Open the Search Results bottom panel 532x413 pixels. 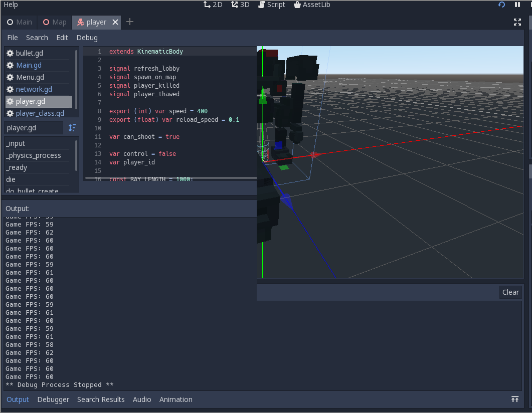[x=101, y=399]
